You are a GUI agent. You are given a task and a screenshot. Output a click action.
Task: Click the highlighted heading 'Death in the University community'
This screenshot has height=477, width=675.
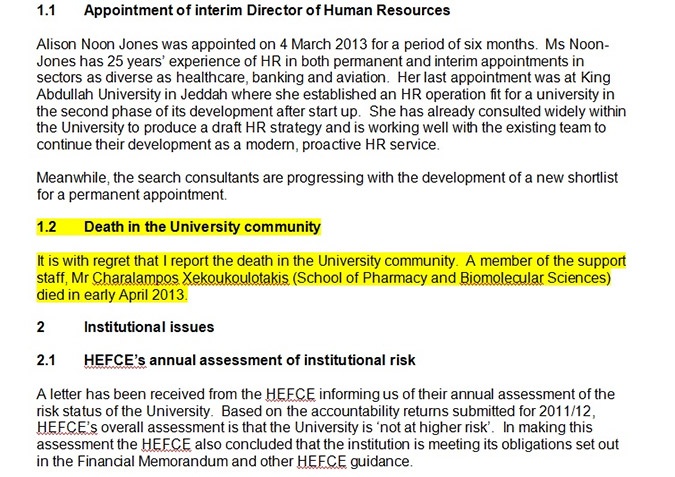202,227
